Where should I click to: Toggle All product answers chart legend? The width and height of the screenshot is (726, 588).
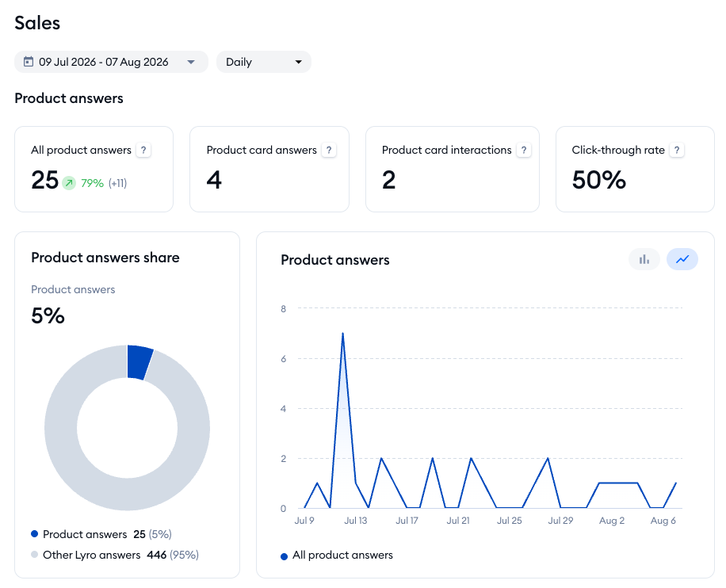point(337,556)
